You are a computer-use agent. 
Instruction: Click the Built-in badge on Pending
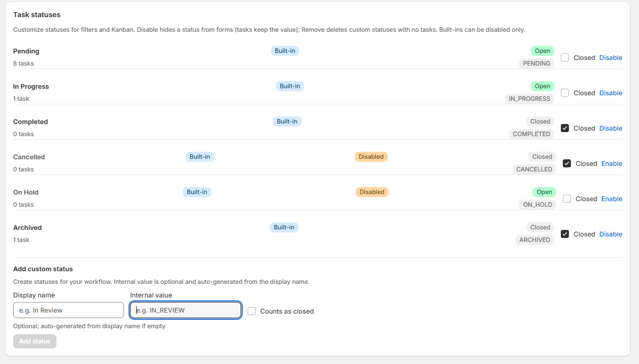click(284, 51)
